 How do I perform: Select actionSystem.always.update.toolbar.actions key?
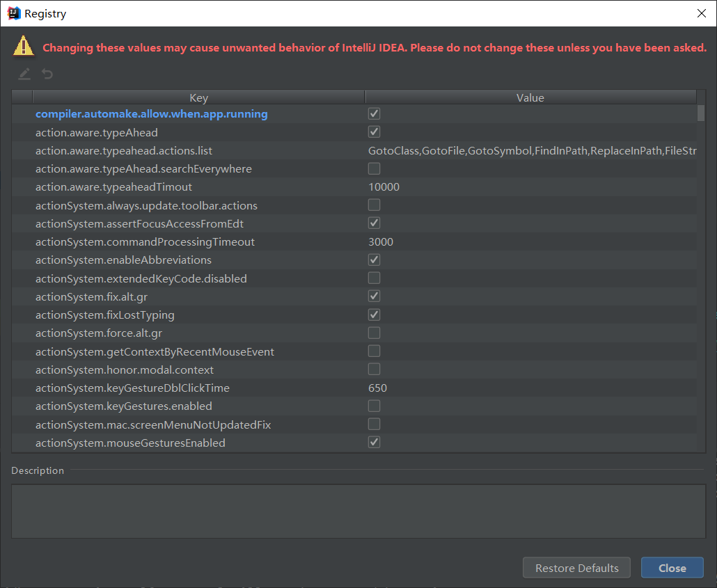(x=146, y=206)
